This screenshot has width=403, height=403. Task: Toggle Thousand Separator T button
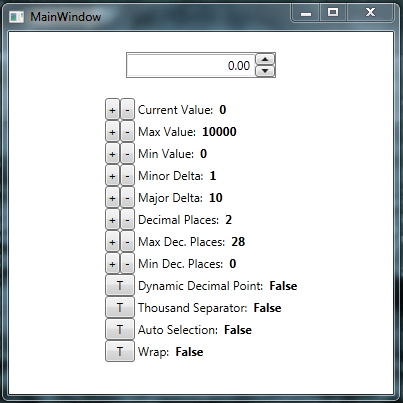pyautogui.click(x=120, y=307)
